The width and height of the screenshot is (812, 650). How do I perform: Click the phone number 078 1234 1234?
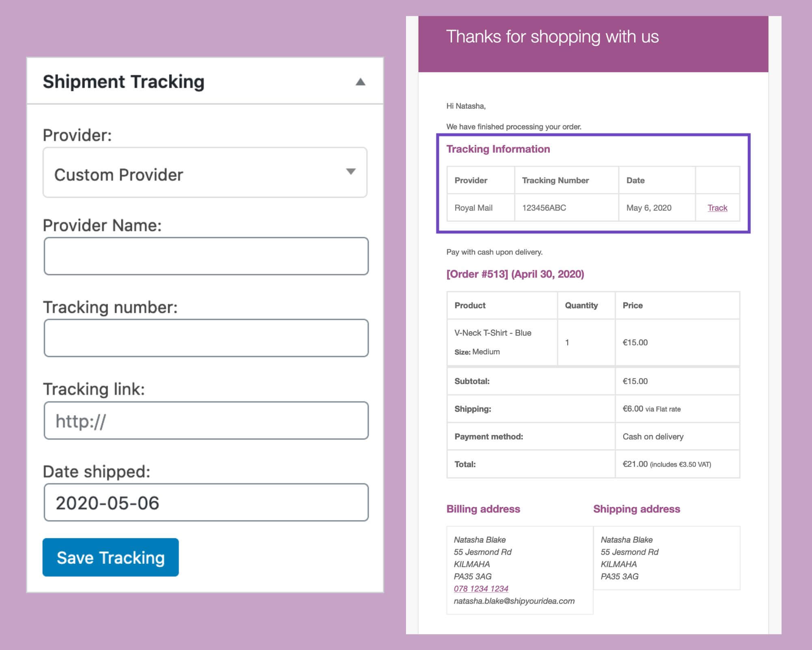pyautogui.click(x=481, y=589)
